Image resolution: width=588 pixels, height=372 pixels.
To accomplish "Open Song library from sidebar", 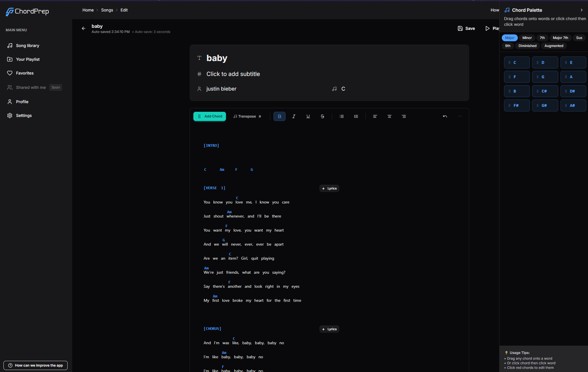I will pyautogui.click(x=27, y=46).
